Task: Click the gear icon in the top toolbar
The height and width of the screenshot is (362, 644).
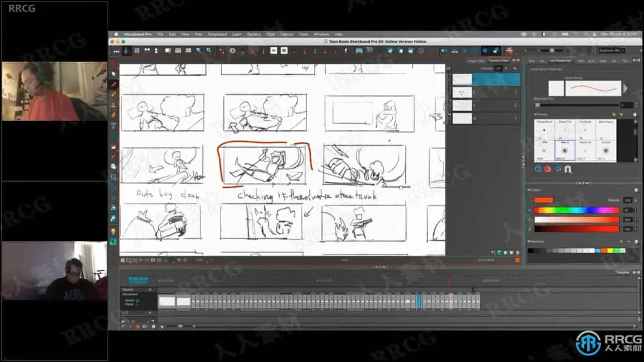Action: tap(232, 50)
